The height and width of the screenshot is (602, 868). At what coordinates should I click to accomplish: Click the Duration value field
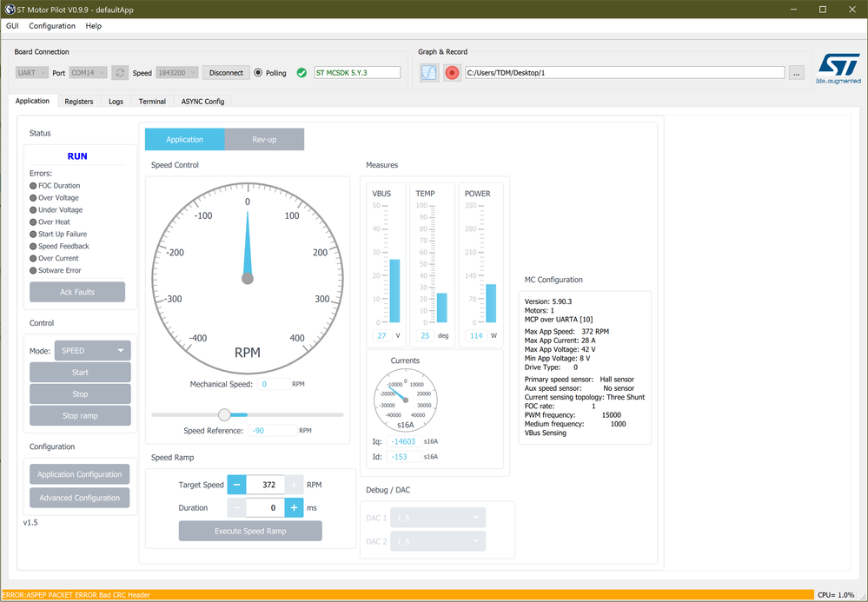click(266, 508)
